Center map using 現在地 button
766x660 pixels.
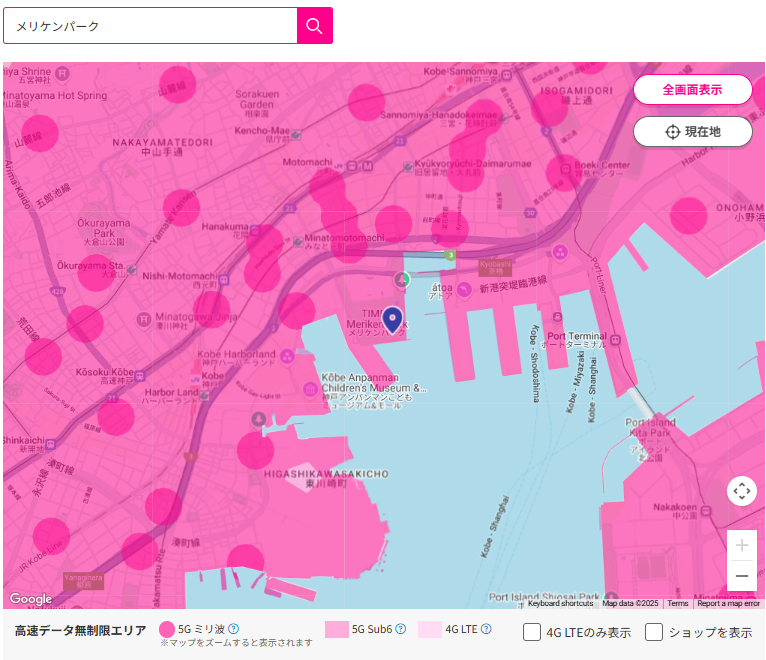point(692,131)
